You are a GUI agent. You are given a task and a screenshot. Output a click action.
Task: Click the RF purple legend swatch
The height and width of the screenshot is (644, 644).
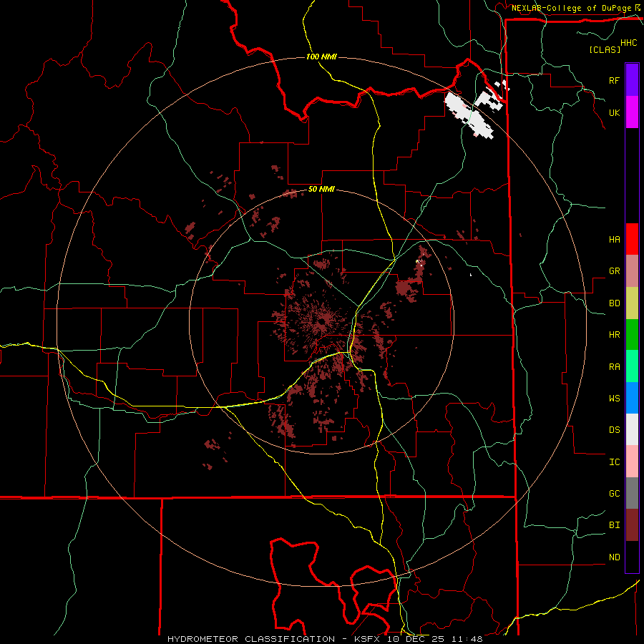click(632, 80)
